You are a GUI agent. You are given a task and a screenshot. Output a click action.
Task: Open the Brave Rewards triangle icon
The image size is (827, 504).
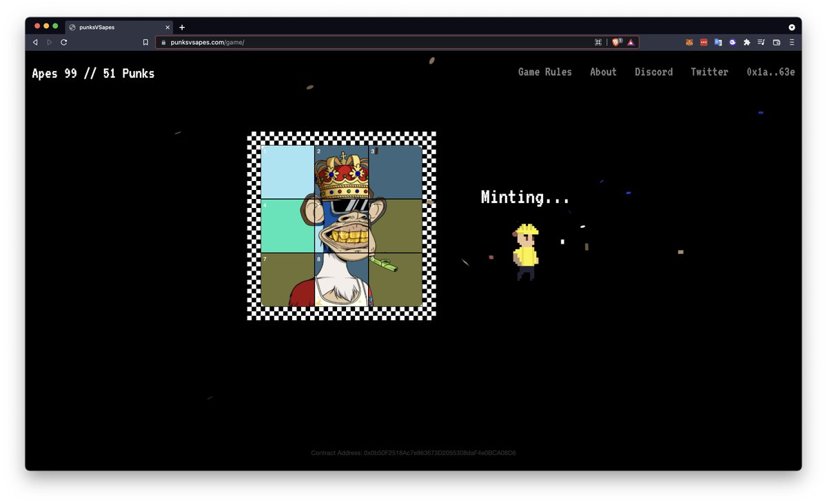(x=631, y=42)
